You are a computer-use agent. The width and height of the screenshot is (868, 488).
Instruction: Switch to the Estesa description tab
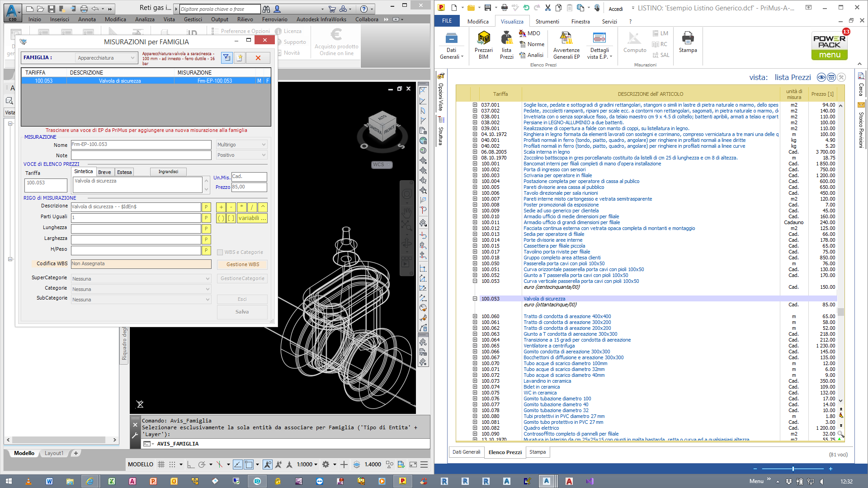(124, 172)
